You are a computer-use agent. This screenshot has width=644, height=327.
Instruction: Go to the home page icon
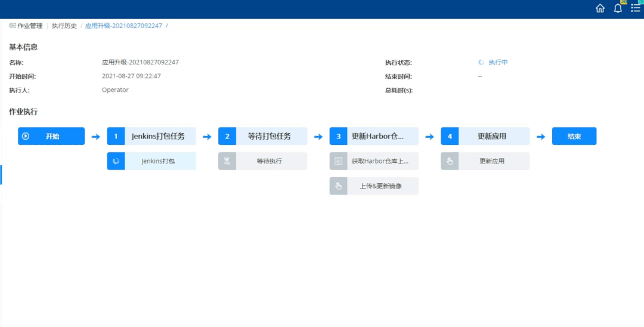tap(600, 8)
